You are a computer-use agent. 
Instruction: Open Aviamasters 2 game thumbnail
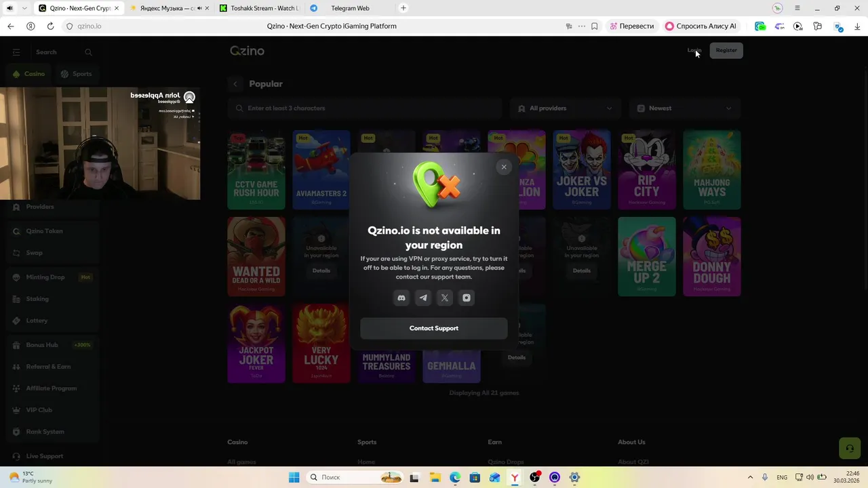click(x=321, y=169)
